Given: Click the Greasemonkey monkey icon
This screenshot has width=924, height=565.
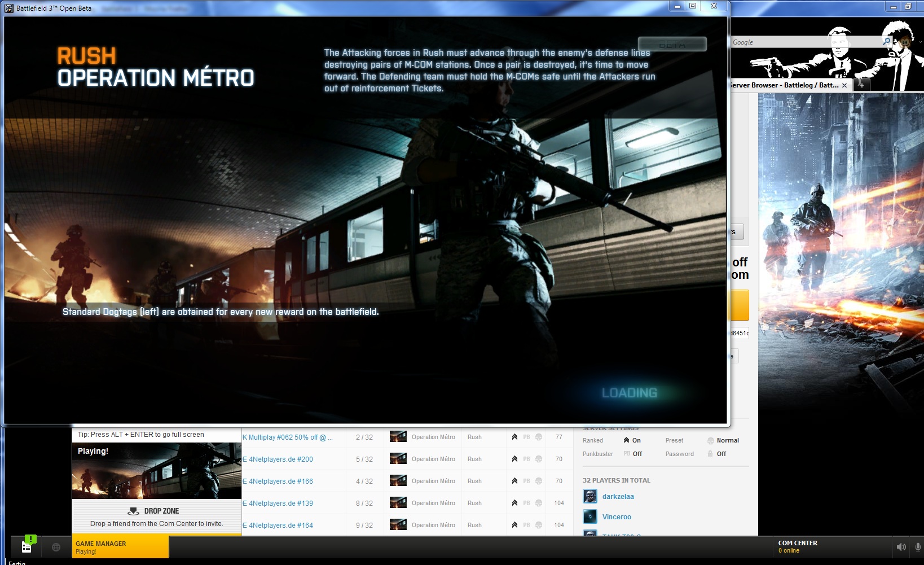Looking at the screenshot, I should (x=906, y=42).
